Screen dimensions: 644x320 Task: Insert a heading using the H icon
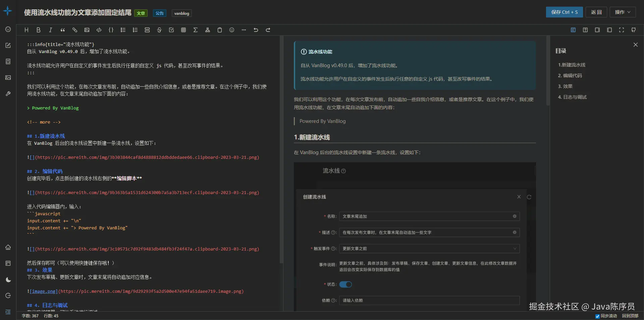click(26, 30)
